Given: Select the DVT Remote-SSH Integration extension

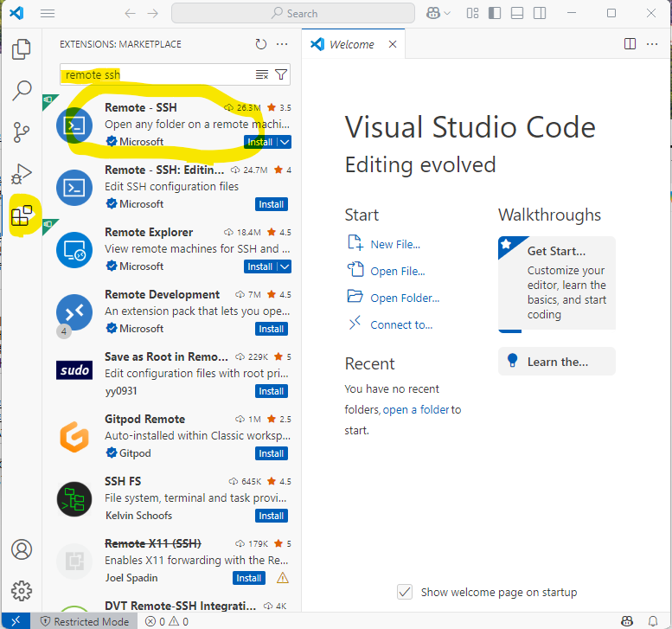Looking at the screenshot, I should coord(181,606).
